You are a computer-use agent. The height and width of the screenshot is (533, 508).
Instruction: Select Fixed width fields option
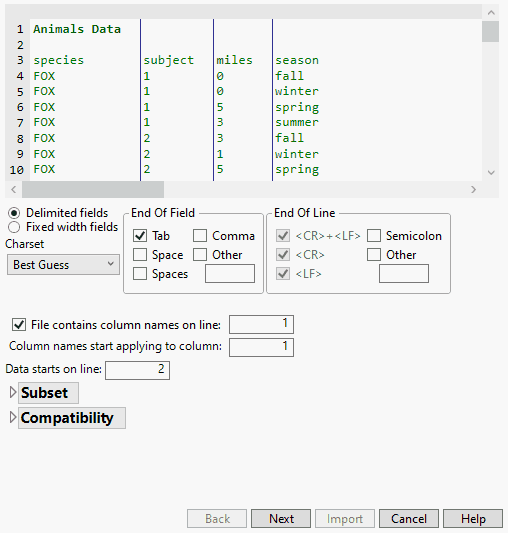tap(14, 227)
